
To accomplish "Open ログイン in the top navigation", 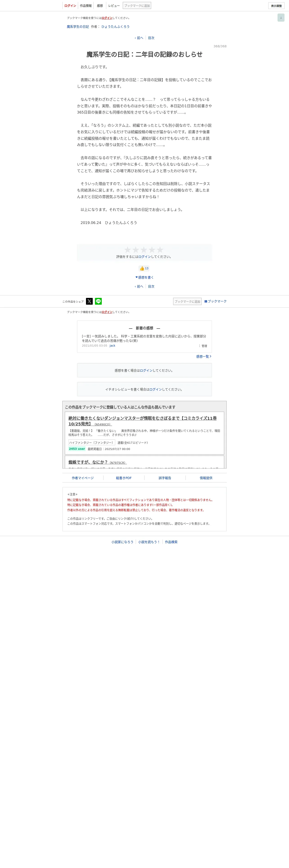I will coord(70,6).
